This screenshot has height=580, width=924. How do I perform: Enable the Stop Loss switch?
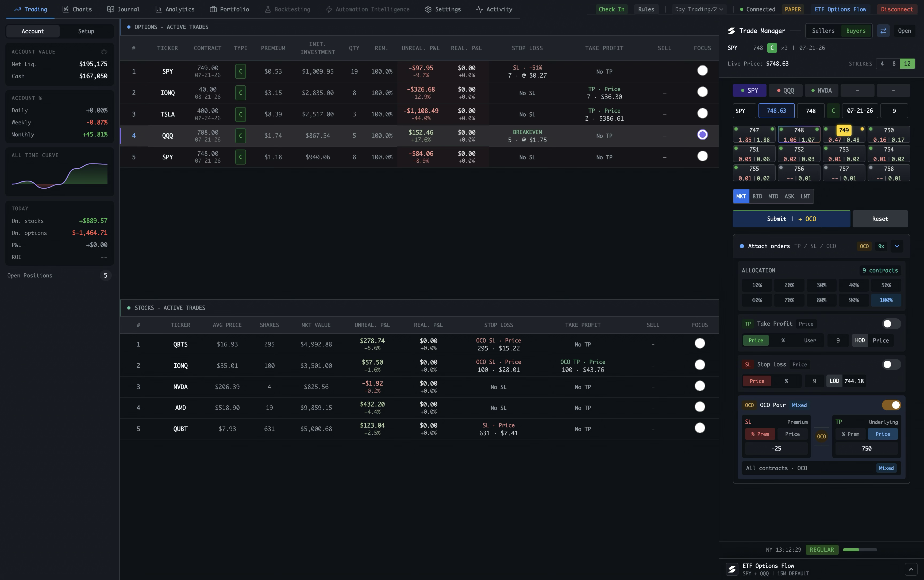tap(891, 364)
